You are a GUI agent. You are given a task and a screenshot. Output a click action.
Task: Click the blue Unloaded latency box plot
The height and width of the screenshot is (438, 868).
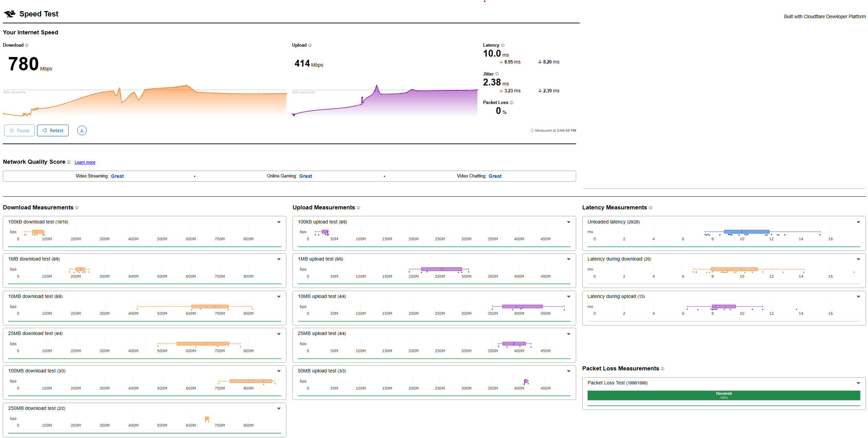point(762,232)
